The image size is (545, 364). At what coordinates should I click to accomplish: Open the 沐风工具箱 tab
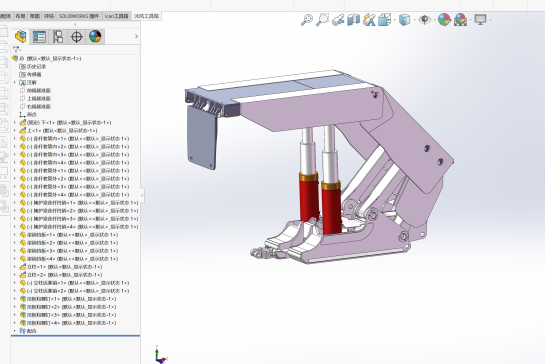(x=146, y=16)
